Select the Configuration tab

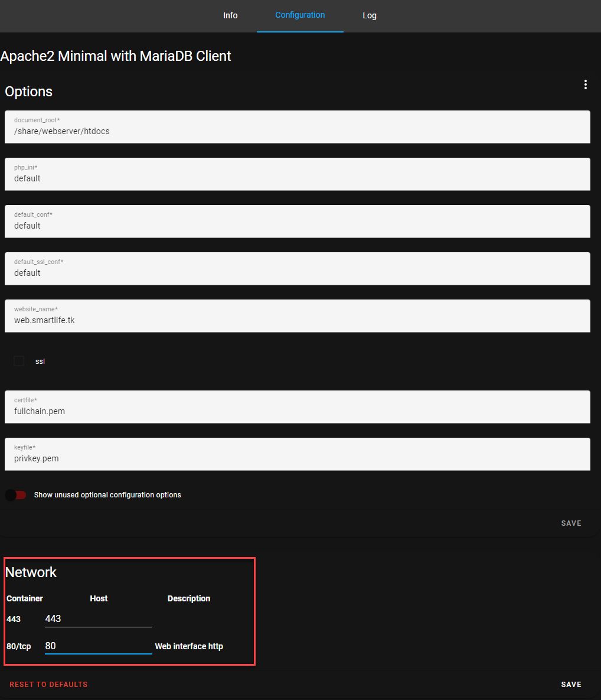pos(300,16)
